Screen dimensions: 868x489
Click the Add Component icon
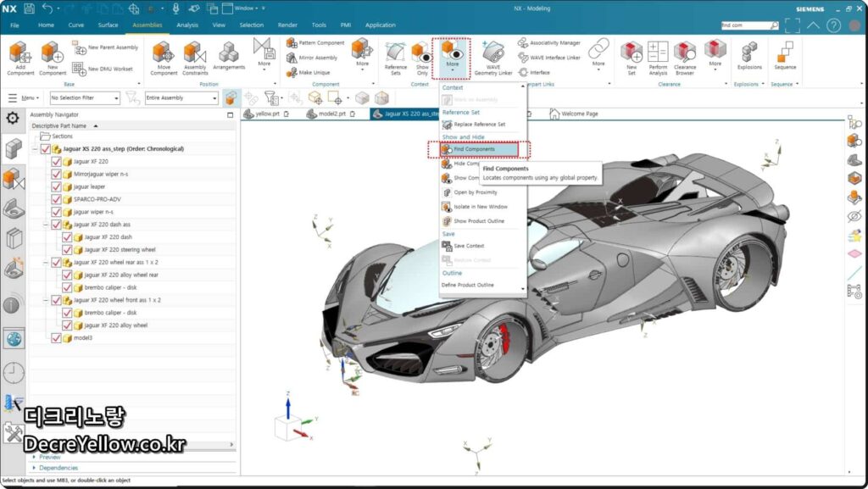[20, 58]
